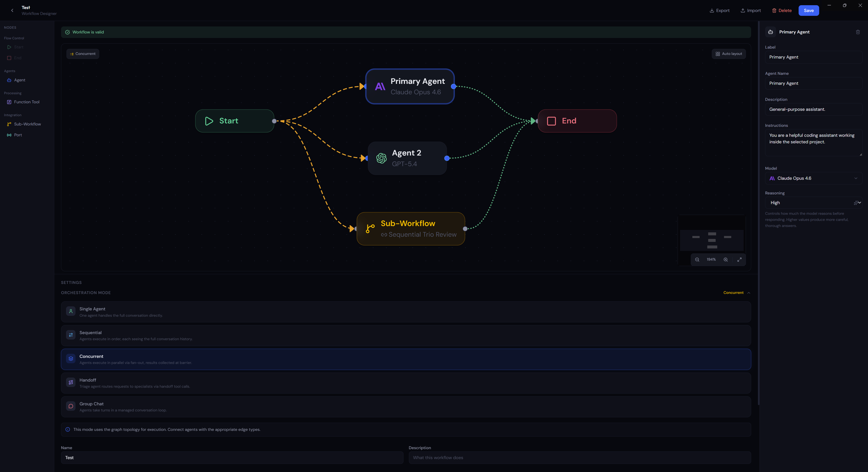Click the workflow Name input field

[x=232, y=458]
